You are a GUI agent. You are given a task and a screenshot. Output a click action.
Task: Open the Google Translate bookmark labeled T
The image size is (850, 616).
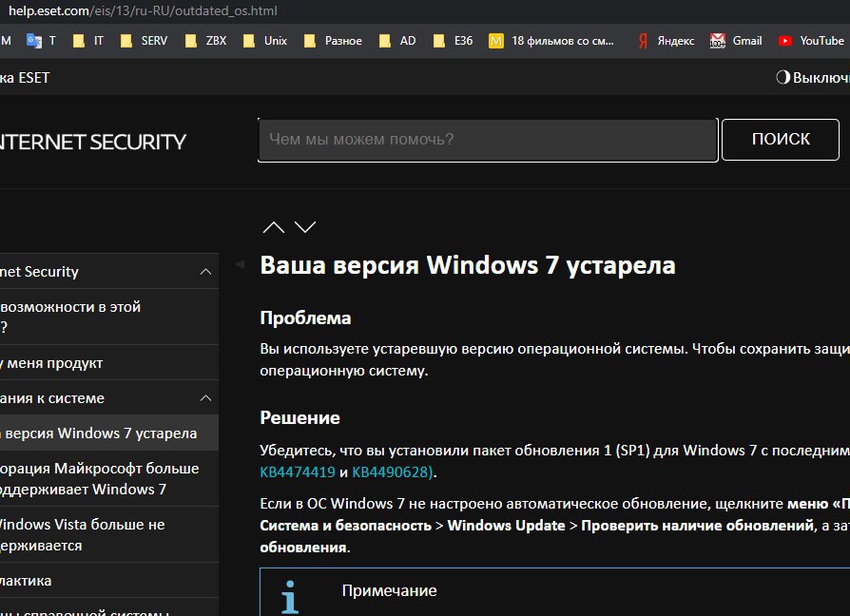tap(41, 41)
